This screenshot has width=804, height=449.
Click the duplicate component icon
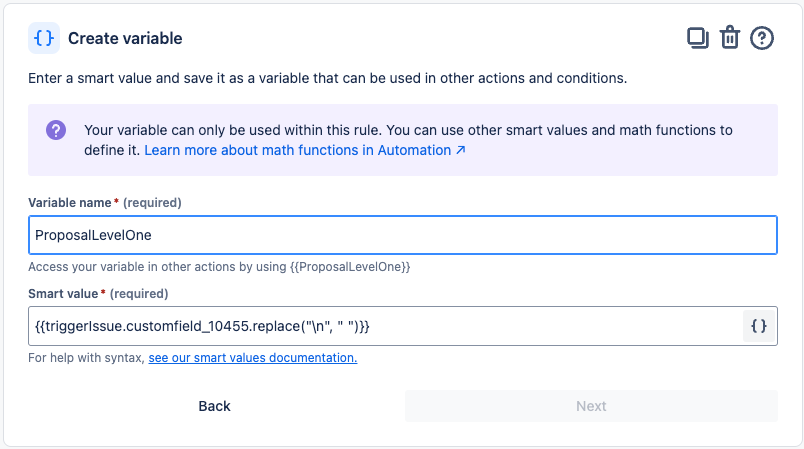[x=697, y=38]
